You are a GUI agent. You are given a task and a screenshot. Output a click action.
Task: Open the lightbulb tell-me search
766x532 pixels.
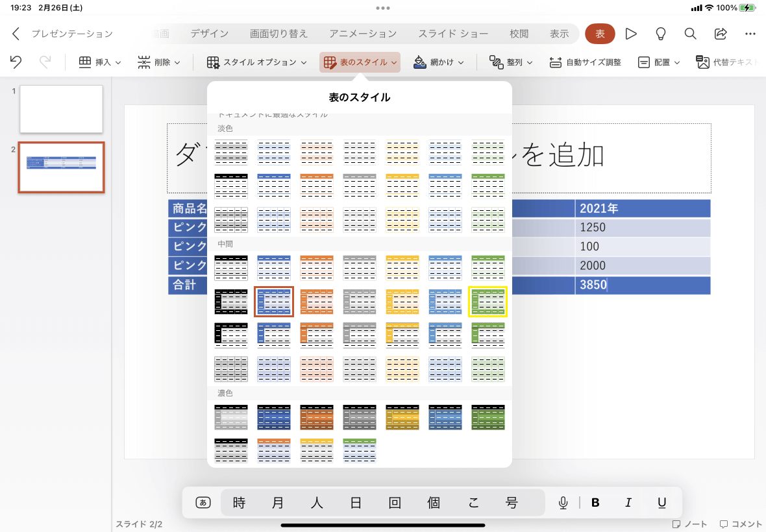(660, 34)
